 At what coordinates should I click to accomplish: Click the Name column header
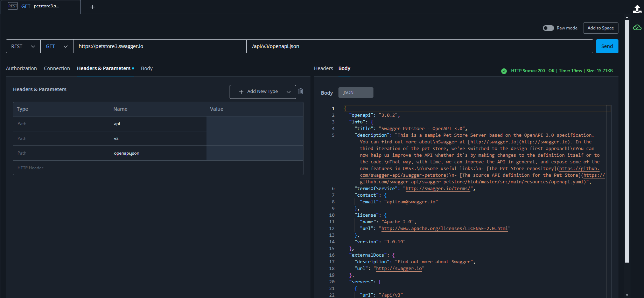coord(120,109)
